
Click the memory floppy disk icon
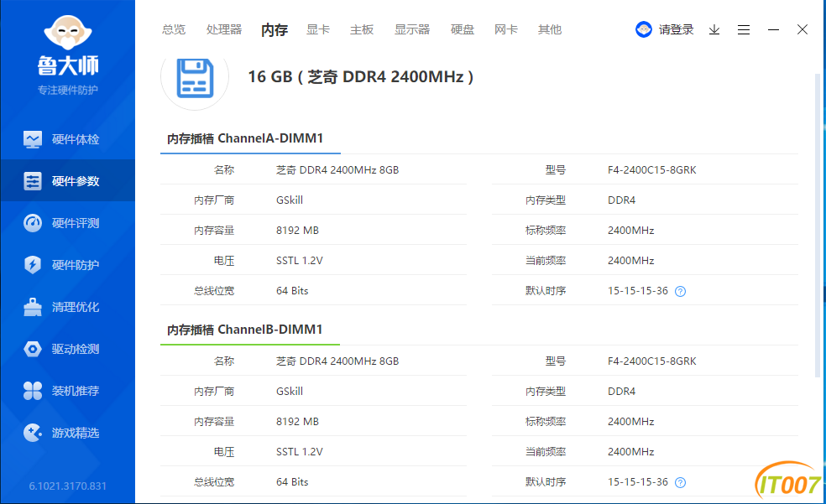click(x=195, y=78)
